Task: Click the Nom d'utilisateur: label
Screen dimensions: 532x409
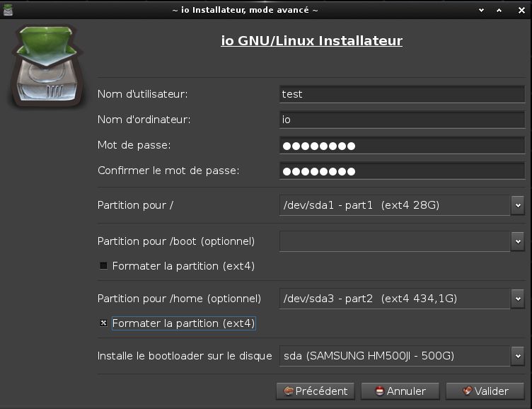Action: point(142,94)
